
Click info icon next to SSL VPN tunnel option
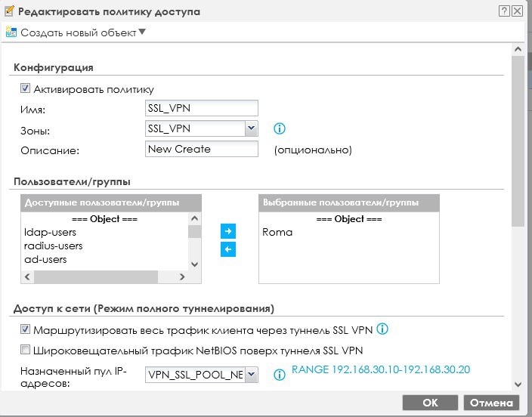(382, 329)
